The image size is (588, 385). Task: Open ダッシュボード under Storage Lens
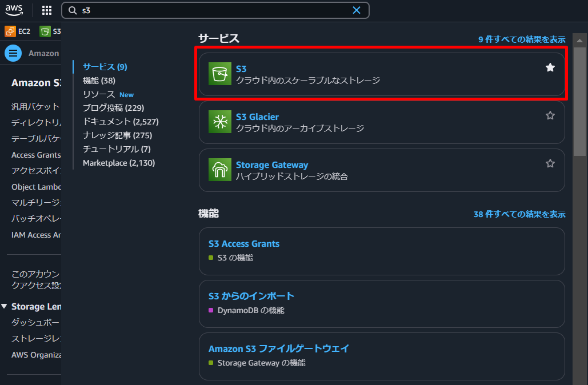(x=35, y=322)
